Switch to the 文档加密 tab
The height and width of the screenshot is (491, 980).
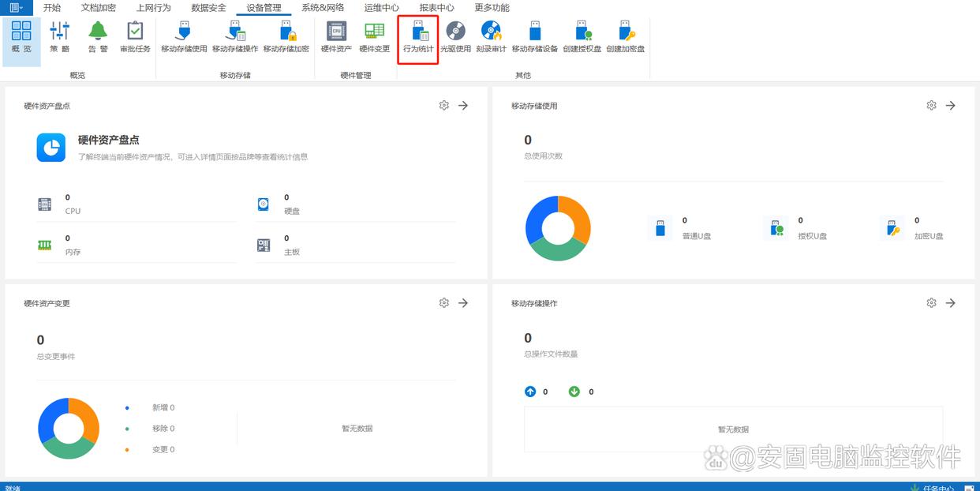(99, 8)
